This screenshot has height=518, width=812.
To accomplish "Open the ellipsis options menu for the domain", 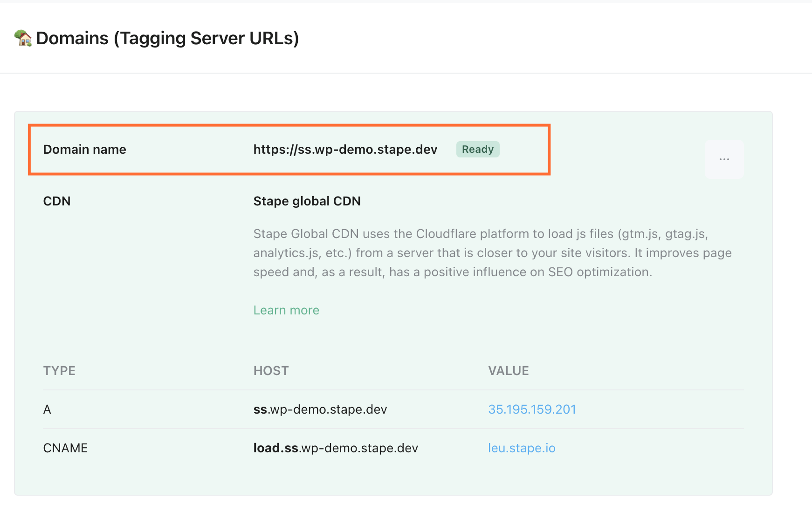I will tap(724, 159).
